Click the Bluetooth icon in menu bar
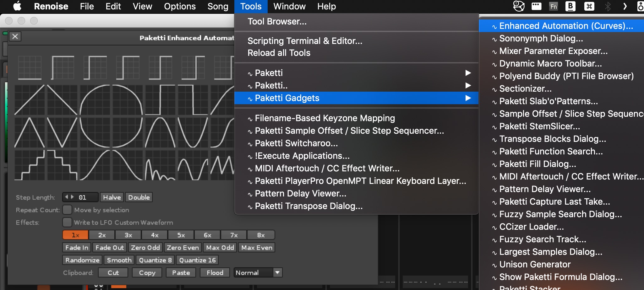The width and height of the screenshot is (644, 290). 608,6
